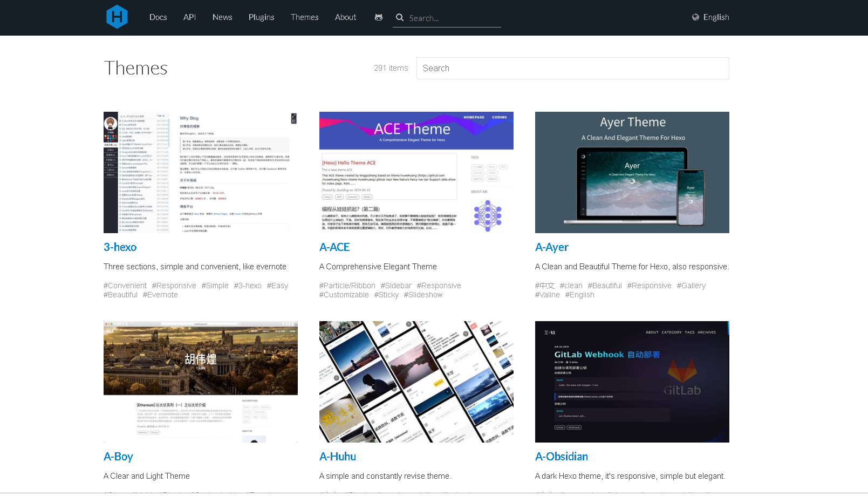Open the A-Ayer theme thumbnail
The image size is (868, 496).
[x=632, y=172]
